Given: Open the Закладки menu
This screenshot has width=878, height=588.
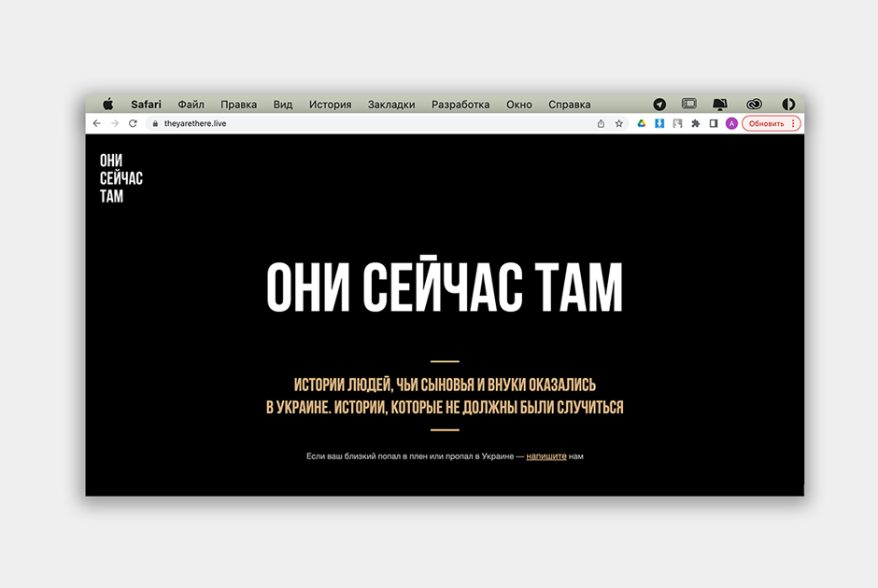Looking at the screenshot, I should (x=391, y=104).
